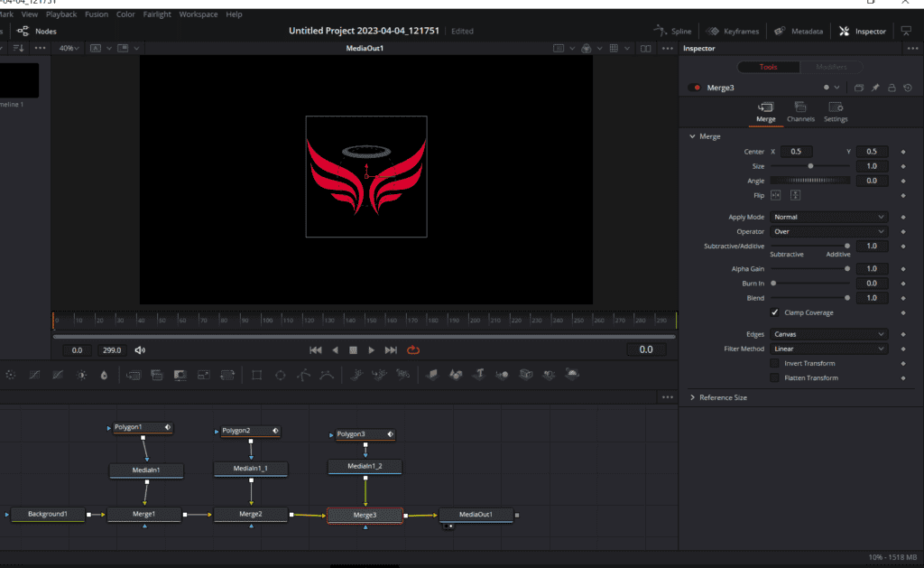924x568 pixels.
Task: Lock the Merge3 tool in Inspector
Action: pos(892,88)
